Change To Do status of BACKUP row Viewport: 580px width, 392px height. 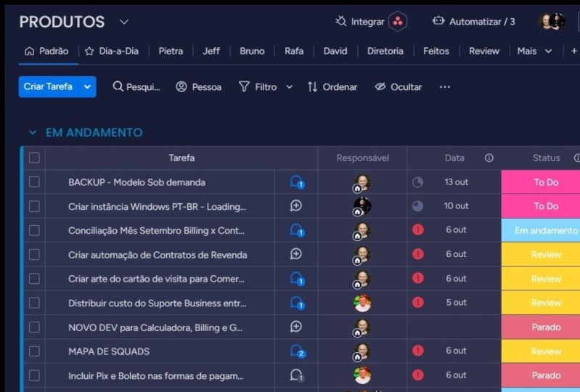click(540, 182)
